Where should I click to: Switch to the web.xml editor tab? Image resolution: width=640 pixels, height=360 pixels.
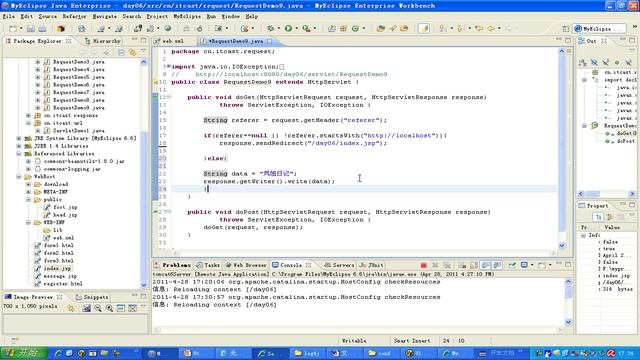click(169, 41)
